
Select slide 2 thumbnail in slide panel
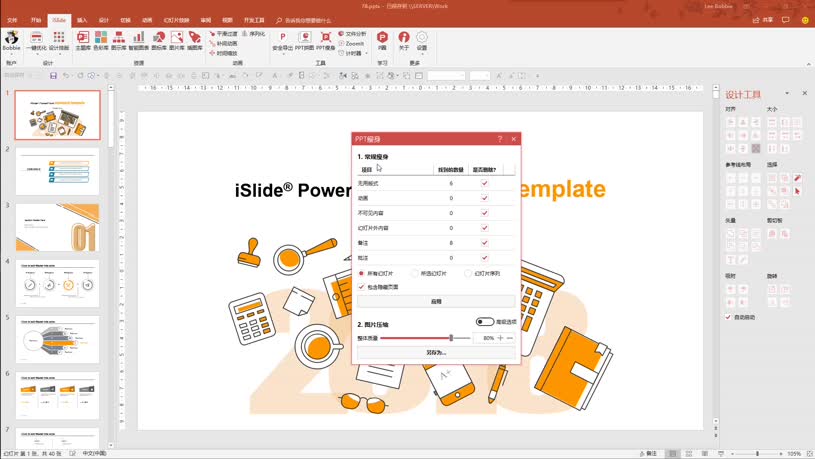coord(57,171)
